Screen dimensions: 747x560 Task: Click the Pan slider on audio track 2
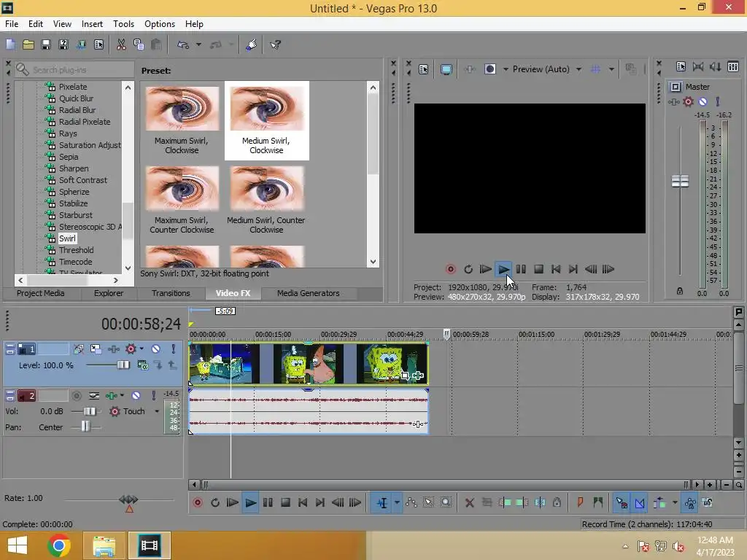85,427
